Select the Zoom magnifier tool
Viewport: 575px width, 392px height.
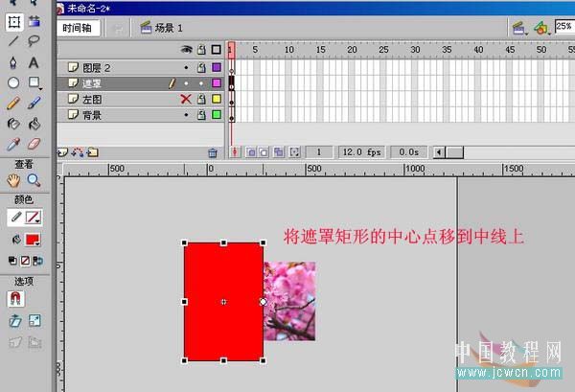34,180
